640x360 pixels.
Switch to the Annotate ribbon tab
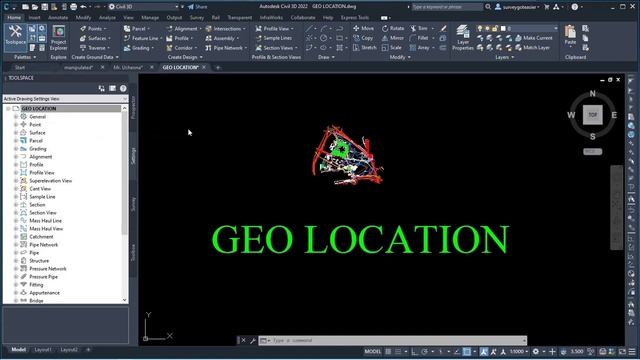click(58, 18)
